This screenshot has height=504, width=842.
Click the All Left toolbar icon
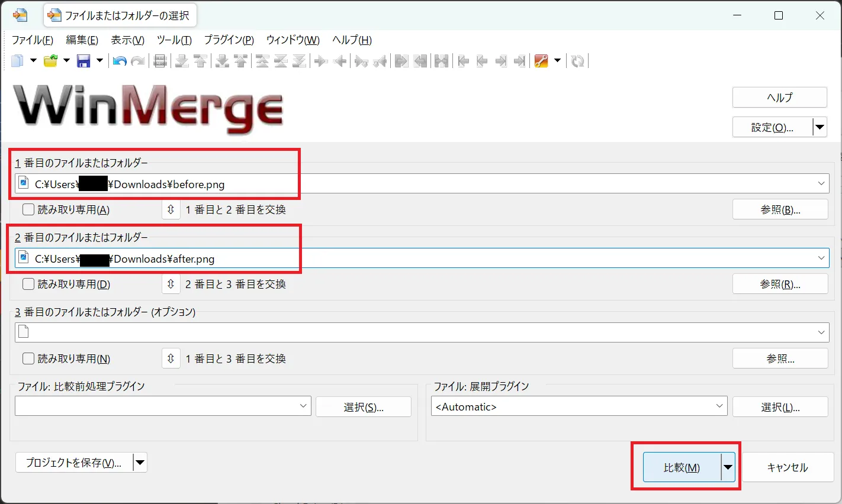coord(420,60)
